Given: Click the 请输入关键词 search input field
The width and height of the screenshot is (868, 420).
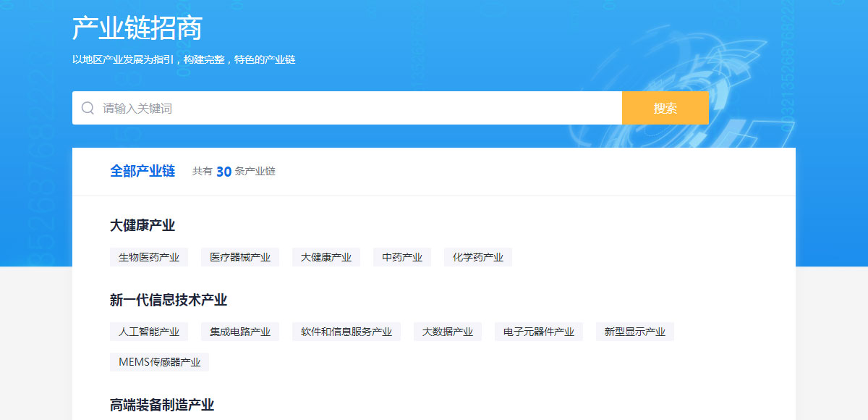Looking at the screenshot, I should (289, 106).
